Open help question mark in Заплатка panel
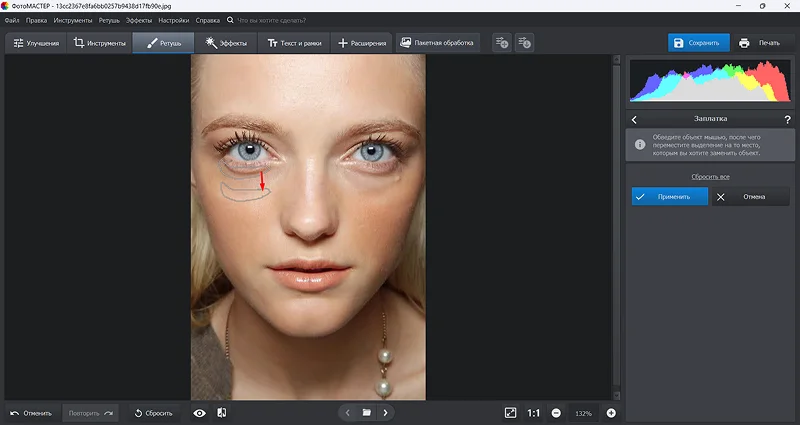The image size is (800, 425). (787, 119)
